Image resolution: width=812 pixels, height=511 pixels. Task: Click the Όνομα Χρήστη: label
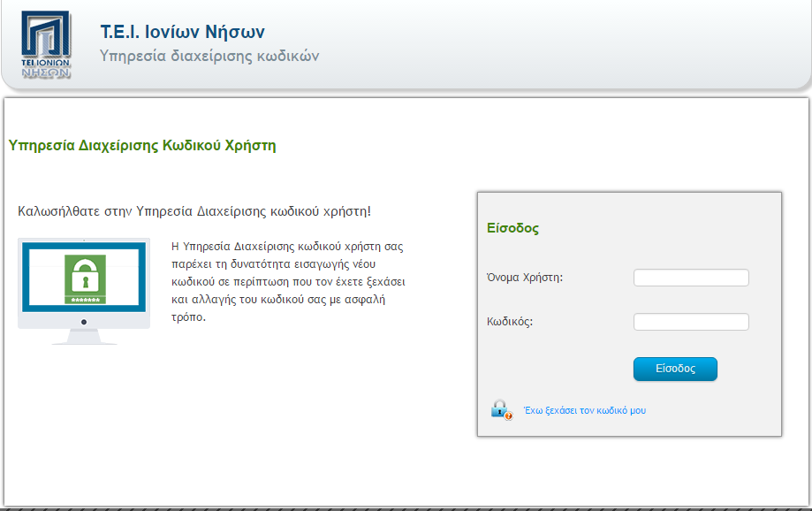[x=525, y=278]
